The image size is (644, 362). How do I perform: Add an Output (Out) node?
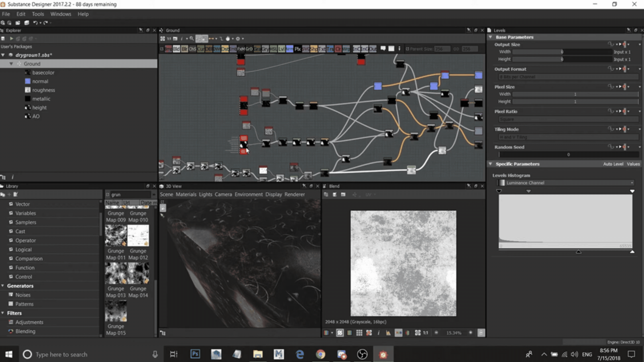pyautogui.click(x=373, y=49)
